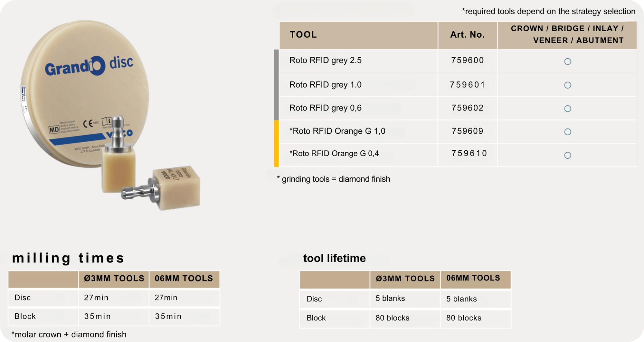Viewport: 644px width, 342px height.
Task: Click the MD medical device symbol
Action: (x=54, y=130)
